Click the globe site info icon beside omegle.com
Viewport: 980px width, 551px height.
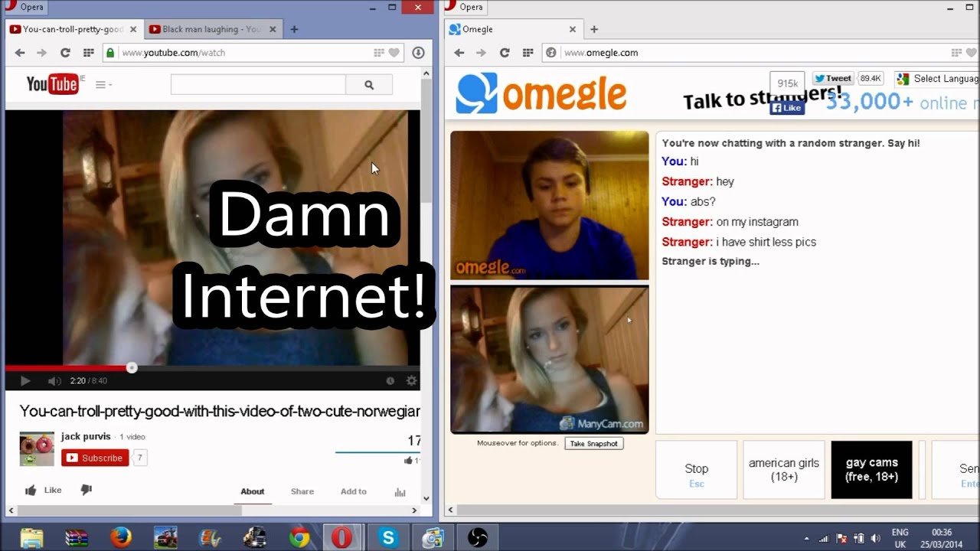pos(550,53)
